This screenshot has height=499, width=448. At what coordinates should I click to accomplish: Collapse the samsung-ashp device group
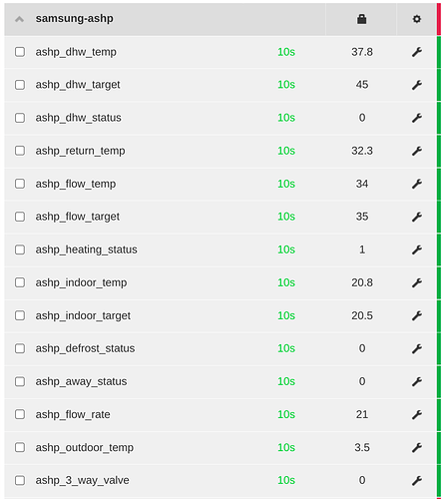[x=19, y=19]
